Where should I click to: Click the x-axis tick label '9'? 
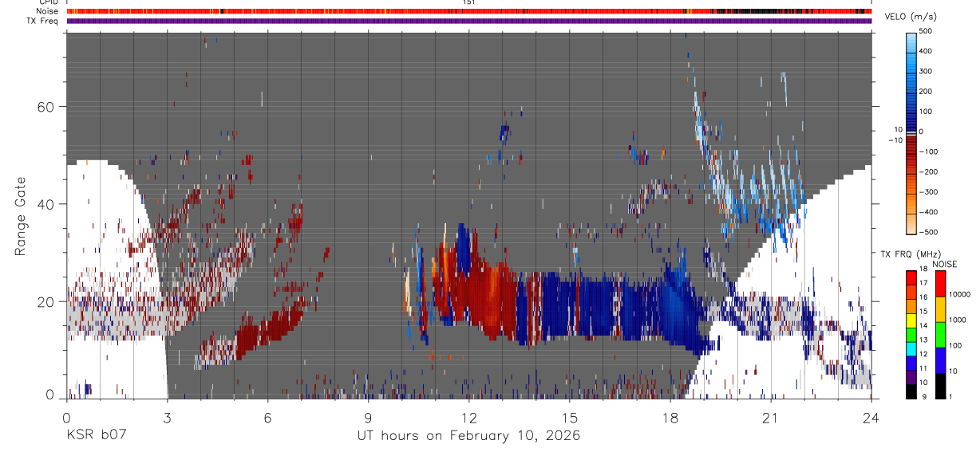point(368,418)
